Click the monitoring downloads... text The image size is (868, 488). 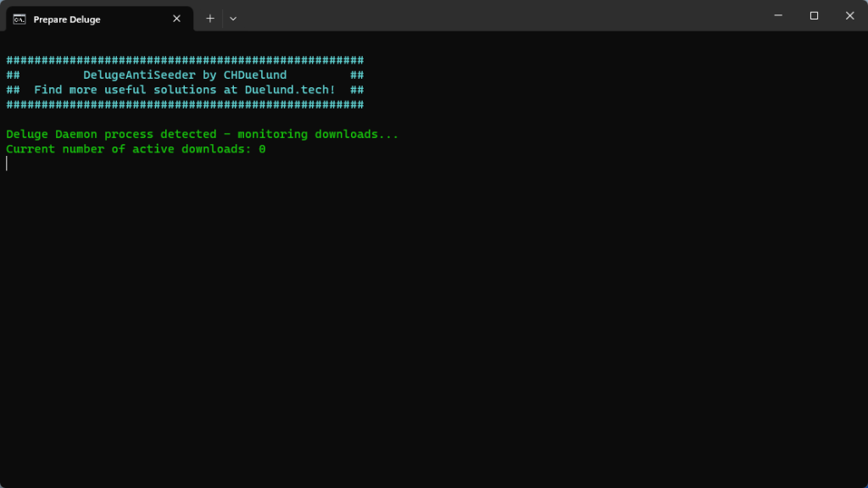318,135
